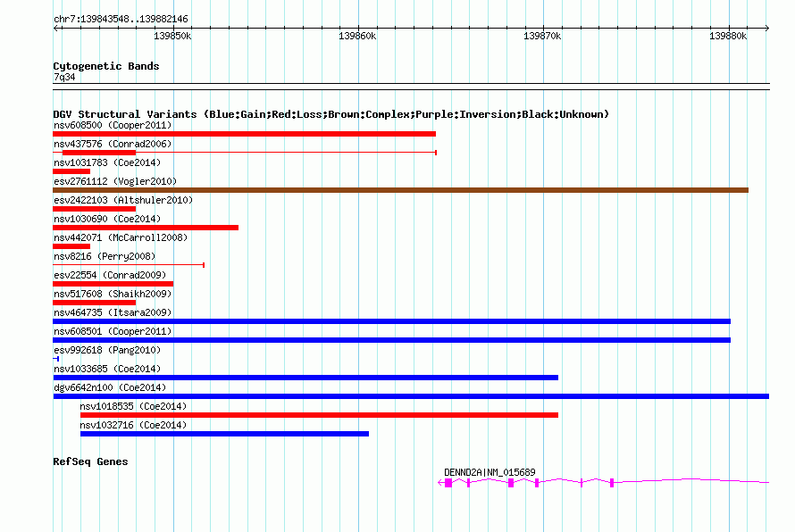Select the red nsv517608 loss bar
Image resolution: width=795 pixels, height=532 pixels.
pyautogui.click(x=95, y=303)
